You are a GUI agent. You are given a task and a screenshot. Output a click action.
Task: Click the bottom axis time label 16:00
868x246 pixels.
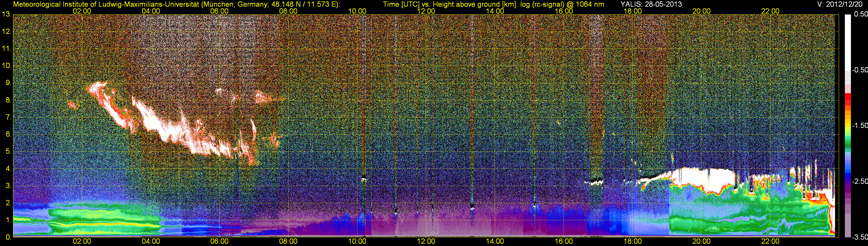(564, 241)
